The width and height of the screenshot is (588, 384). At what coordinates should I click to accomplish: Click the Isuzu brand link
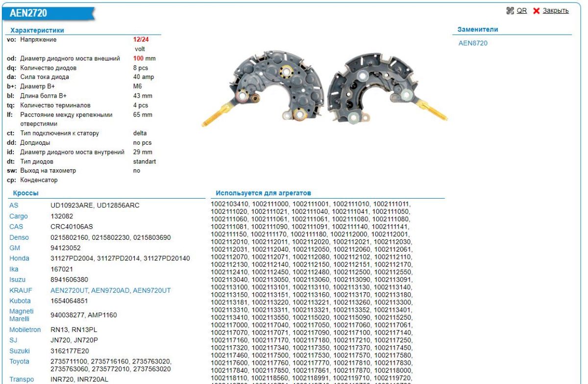[x=18, y=280]
